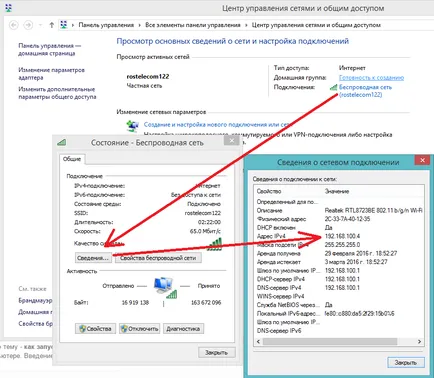Expand the chevron after Все элементы панели управления
The image size is (434, 378).
(x=246, y=25)
